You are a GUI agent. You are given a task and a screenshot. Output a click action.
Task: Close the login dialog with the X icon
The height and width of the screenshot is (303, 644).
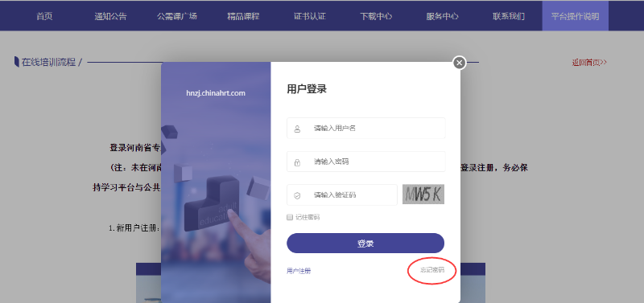pyautogui.click(x=460, y=63)
